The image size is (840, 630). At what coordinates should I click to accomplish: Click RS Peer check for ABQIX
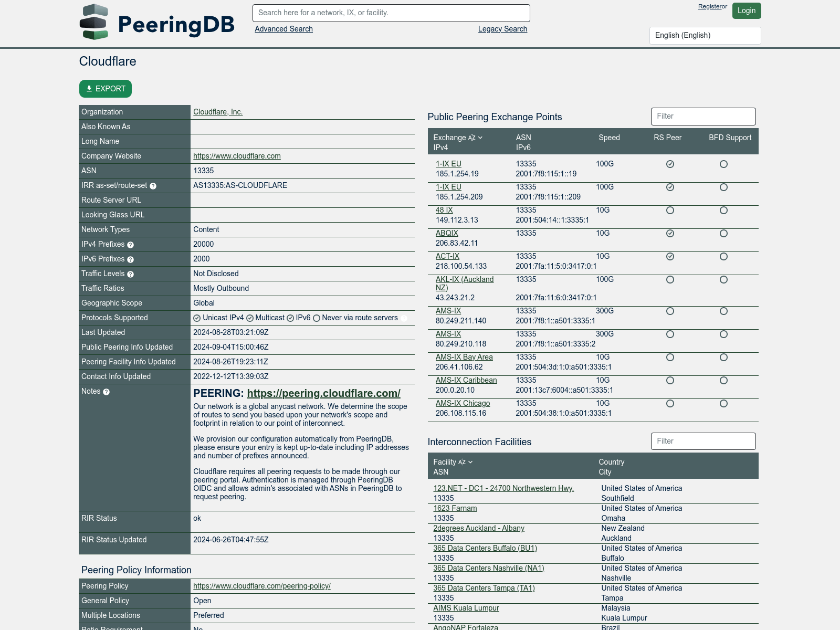670,234
